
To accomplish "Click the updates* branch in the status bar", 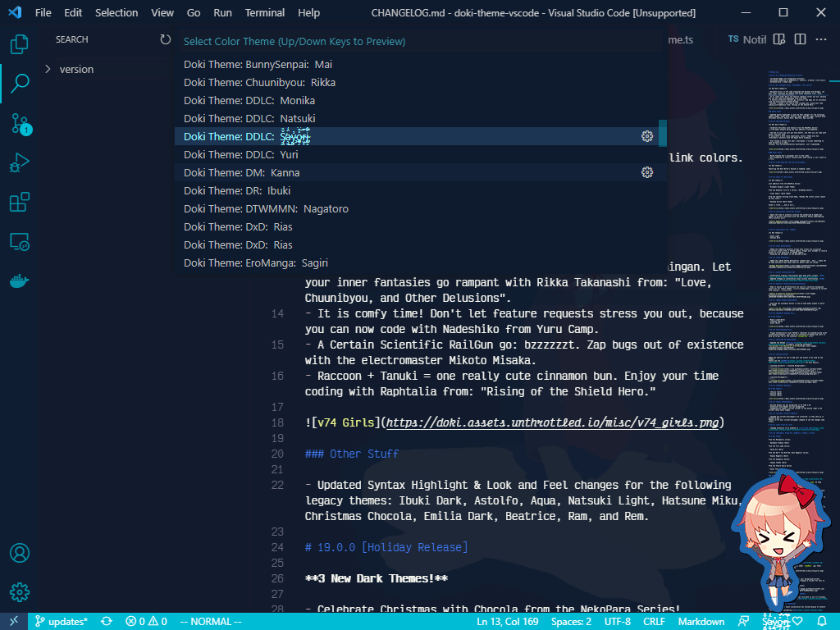I will pos(62,621).
